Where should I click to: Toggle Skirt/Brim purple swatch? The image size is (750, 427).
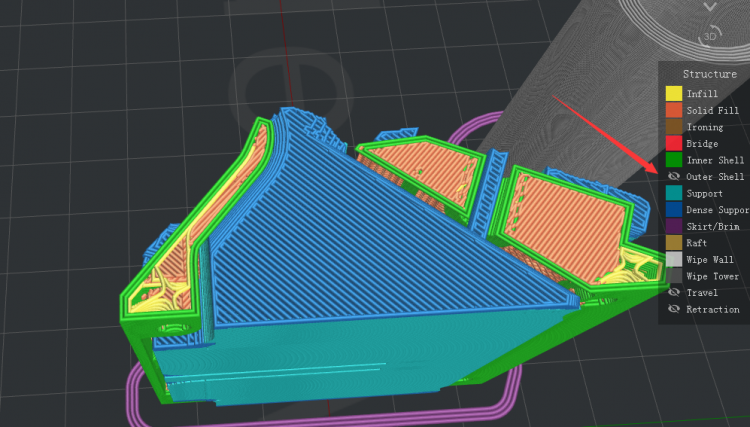point(673,226)
